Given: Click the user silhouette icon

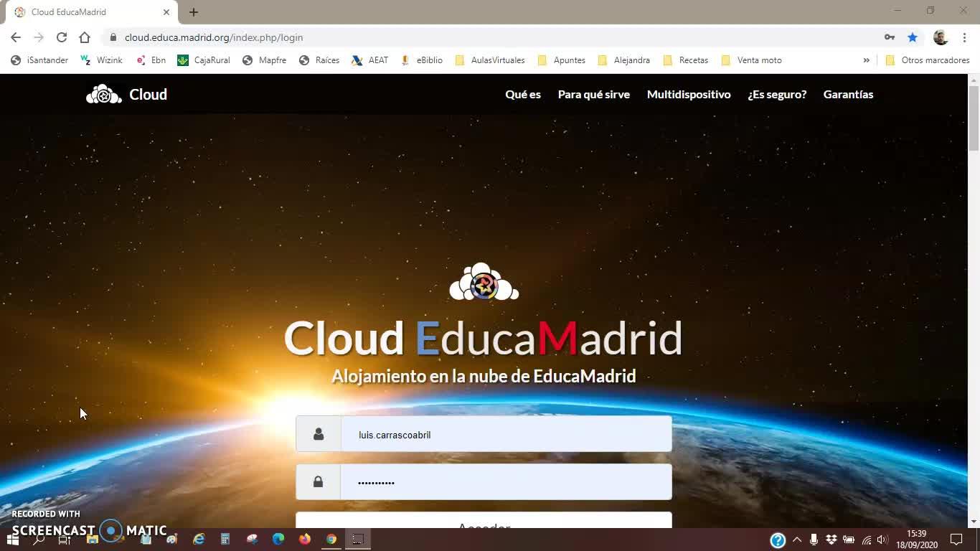Looking at the screenshot, I should (x=319, y=434).
